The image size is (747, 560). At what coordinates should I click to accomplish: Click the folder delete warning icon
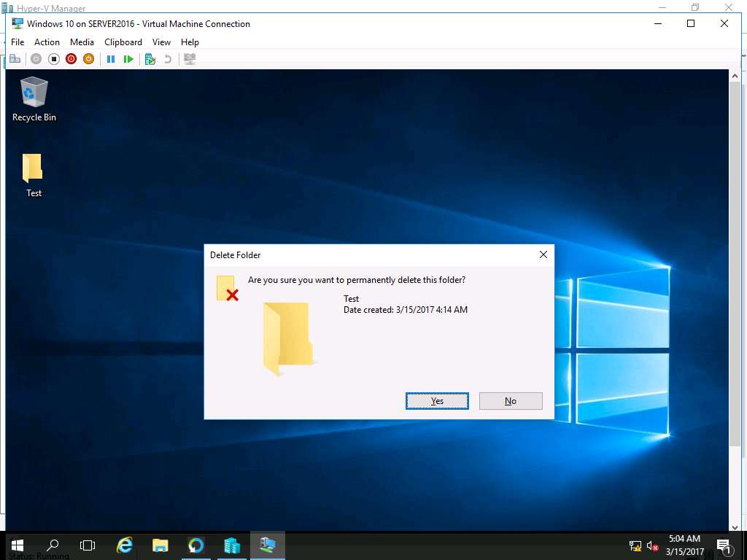(x=228, y=289)
